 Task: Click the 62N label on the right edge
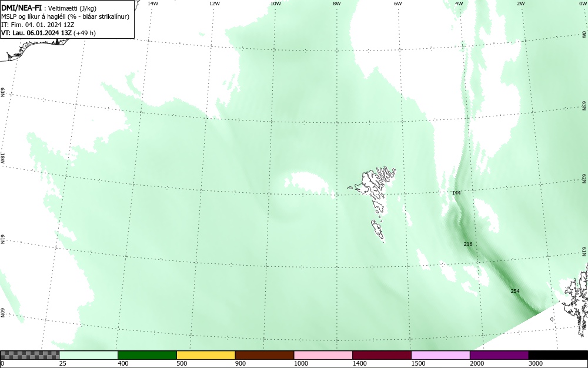click(x=584, y=179)
